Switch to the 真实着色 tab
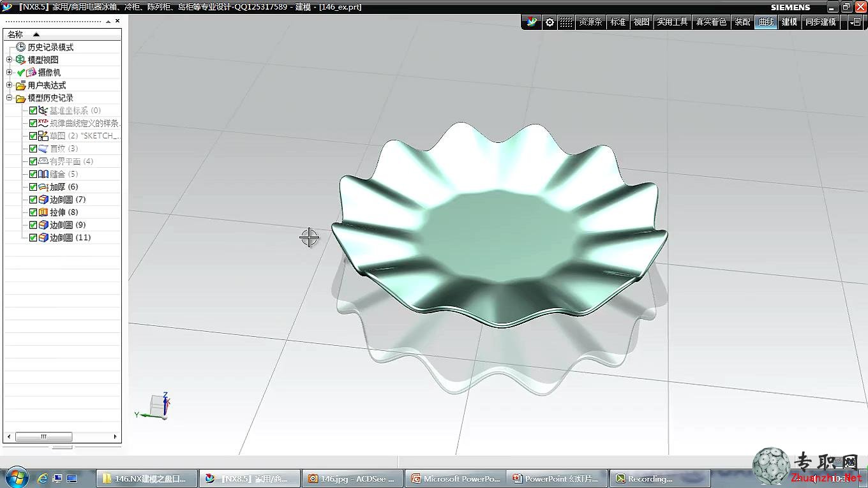The width and height of the screenshot is (868, 488). point(711,22)
